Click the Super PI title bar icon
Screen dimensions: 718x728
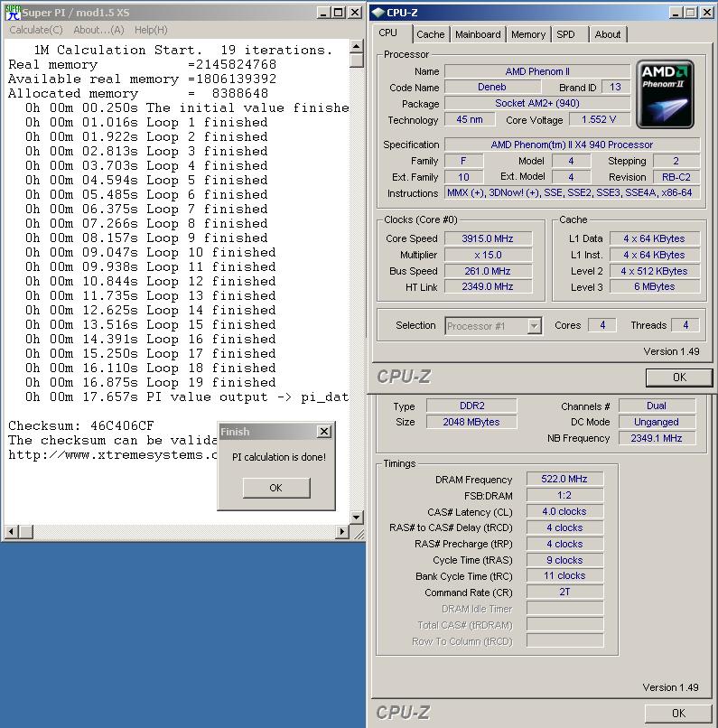(13, 13)
